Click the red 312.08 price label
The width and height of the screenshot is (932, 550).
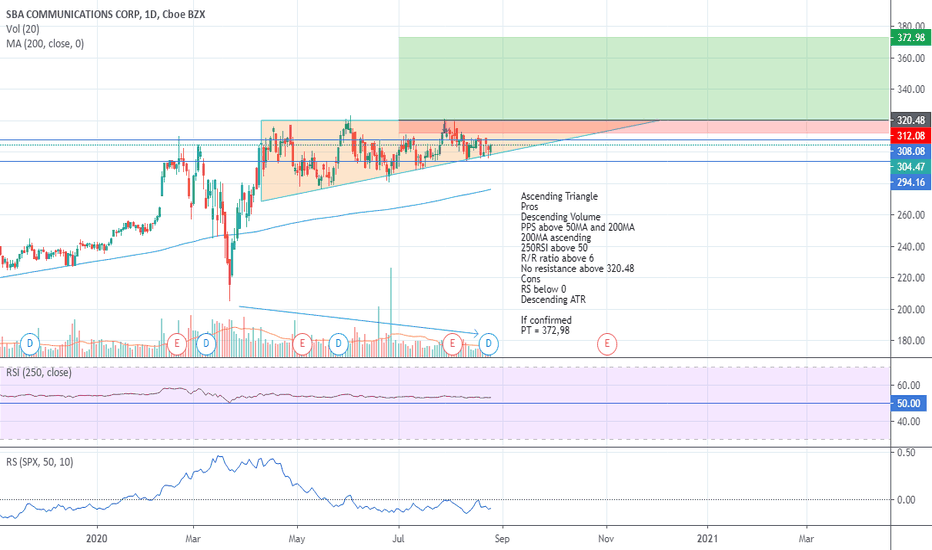click(x=911, y=136)
